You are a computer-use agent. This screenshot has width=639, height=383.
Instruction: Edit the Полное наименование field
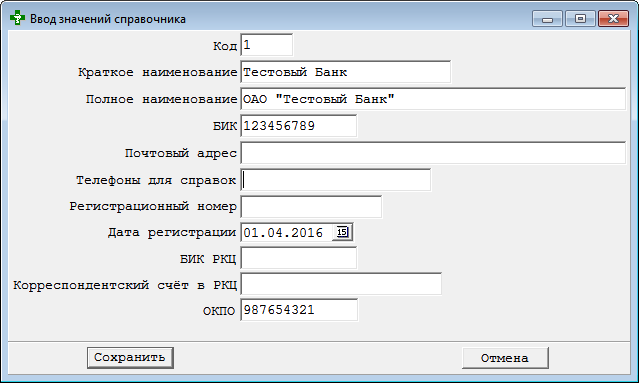pos(433,99)
